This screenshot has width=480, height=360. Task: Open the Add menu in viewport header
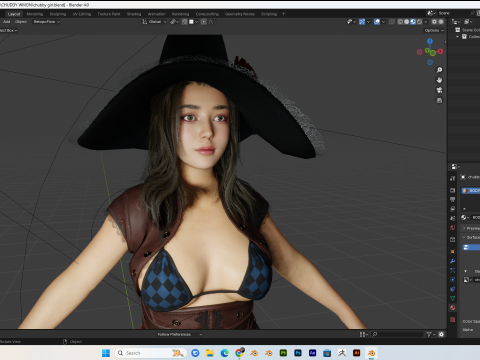coord(7,22)
